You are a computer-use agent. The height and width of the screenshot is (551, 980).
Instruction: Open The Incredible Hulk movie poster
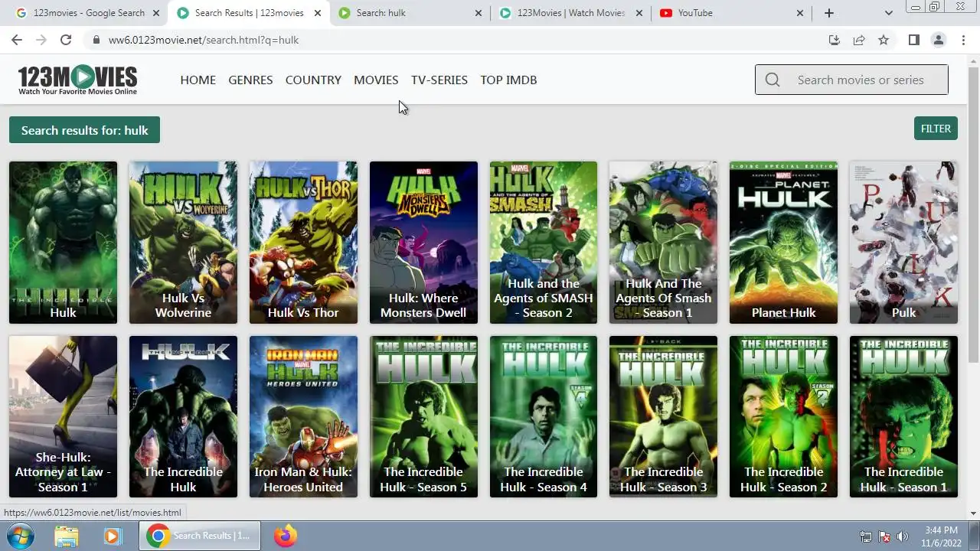point(183,417)
